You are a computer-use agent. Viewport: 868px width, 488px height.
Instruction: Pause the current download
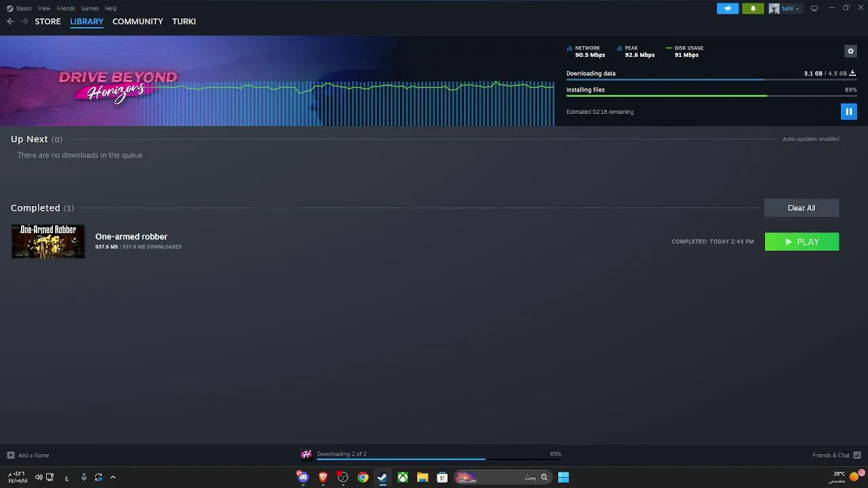pyautogui.click(x=848, y=112)
